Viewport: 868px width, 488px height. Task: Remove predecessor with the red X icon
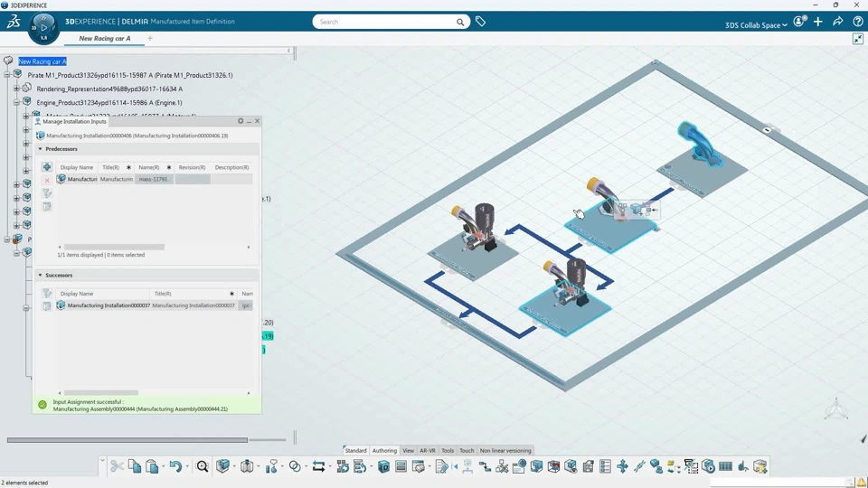[x=47, y=180]
